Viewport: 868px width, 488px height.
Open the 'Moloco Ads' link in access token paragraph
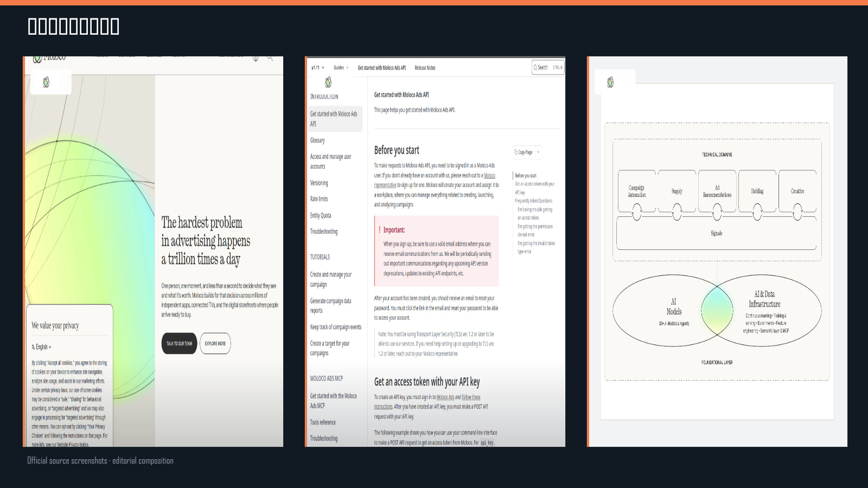[445, 397]
